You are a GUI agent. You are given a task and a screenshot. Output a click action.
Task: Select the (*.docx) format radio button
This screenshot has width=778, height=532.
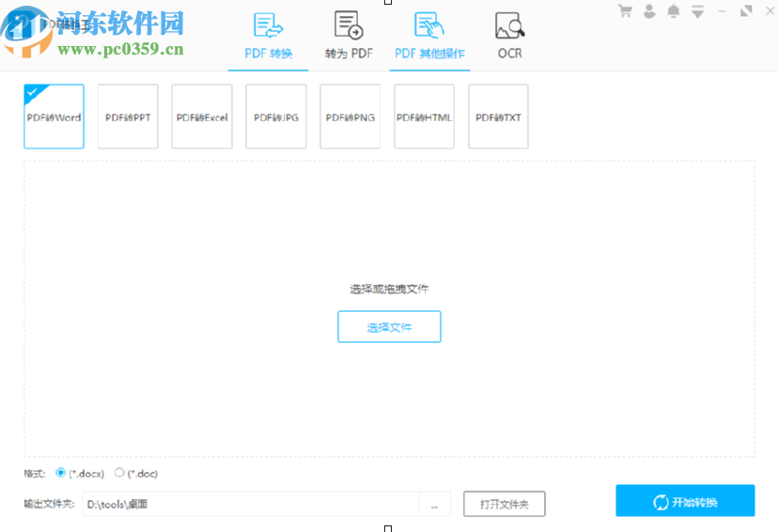tap(60, 473)
